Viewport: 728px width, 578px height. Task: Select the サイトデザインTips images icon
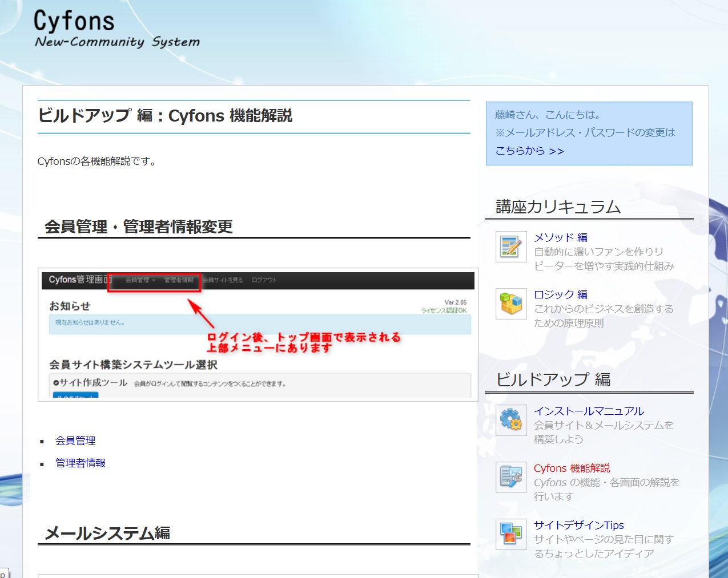click(510, 535)
